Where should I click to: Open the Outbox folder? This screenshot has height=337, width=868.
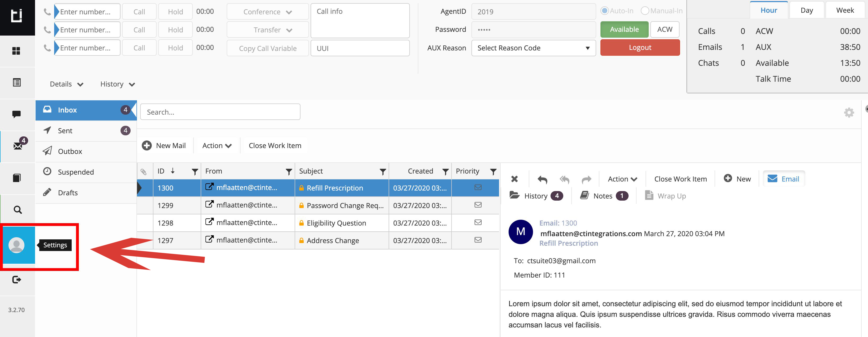click(x=86, y=151)
